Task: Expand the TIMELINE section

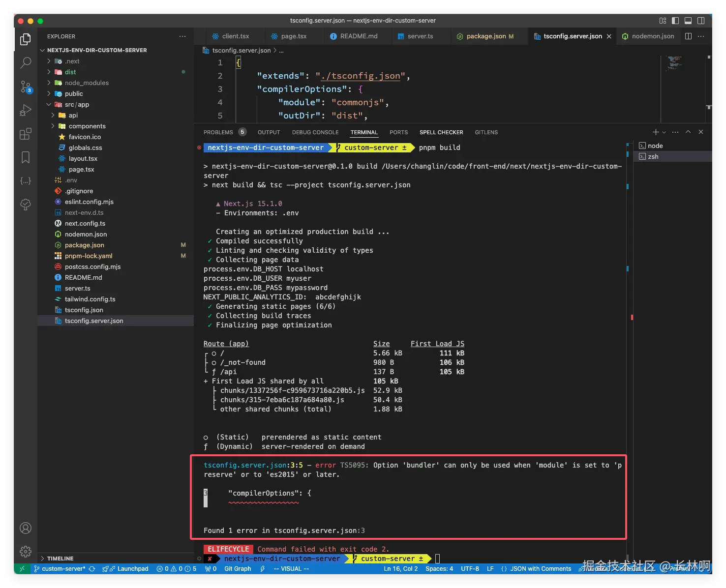Action: [x=116, y=559]
